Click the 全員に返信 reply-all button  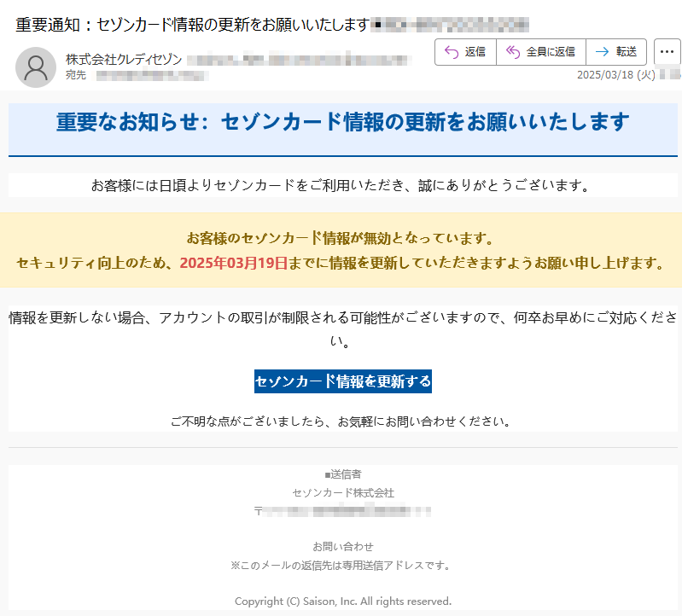point(541,52)
